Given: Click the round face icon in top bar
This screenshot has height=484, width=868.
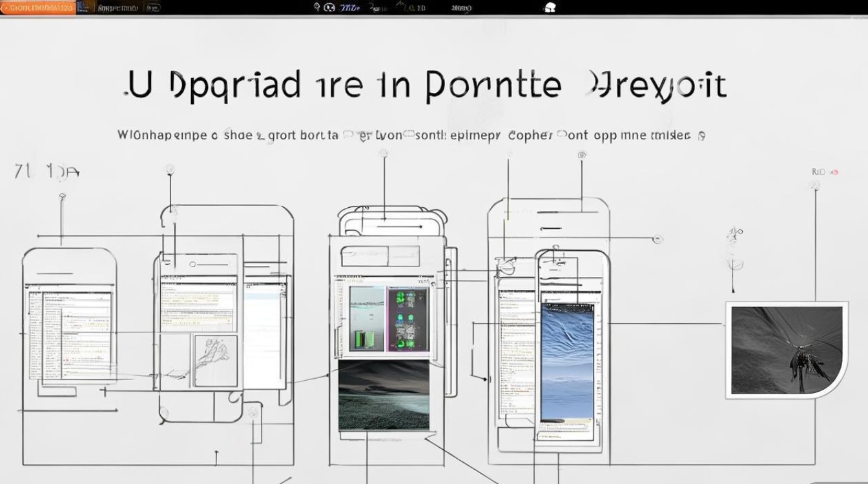Looking at the screenshot, I should pyautogui.click(x=329, y=8).
